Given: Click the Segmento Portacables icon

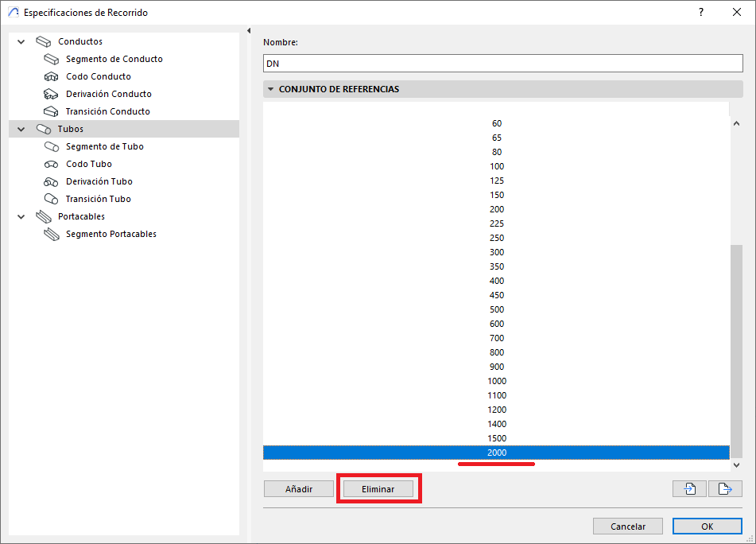Looking at the screenshot, I should point(52,235).
